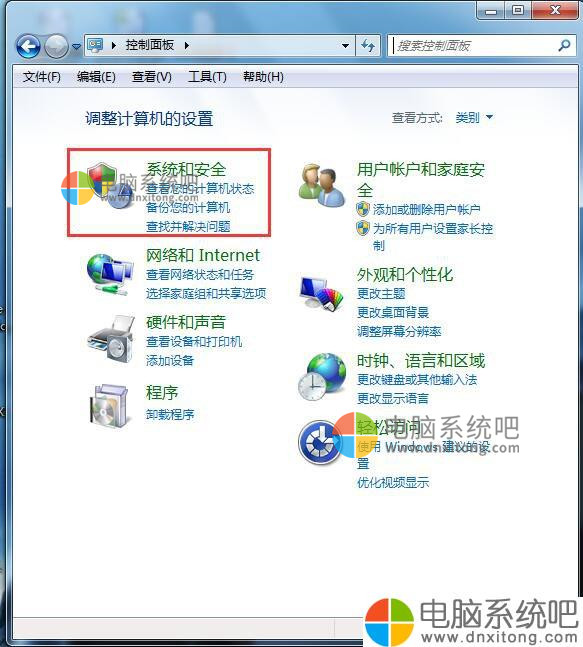Go back using the blue Back arrow
This screenshot has height=647, width=583.
(28, 46)
